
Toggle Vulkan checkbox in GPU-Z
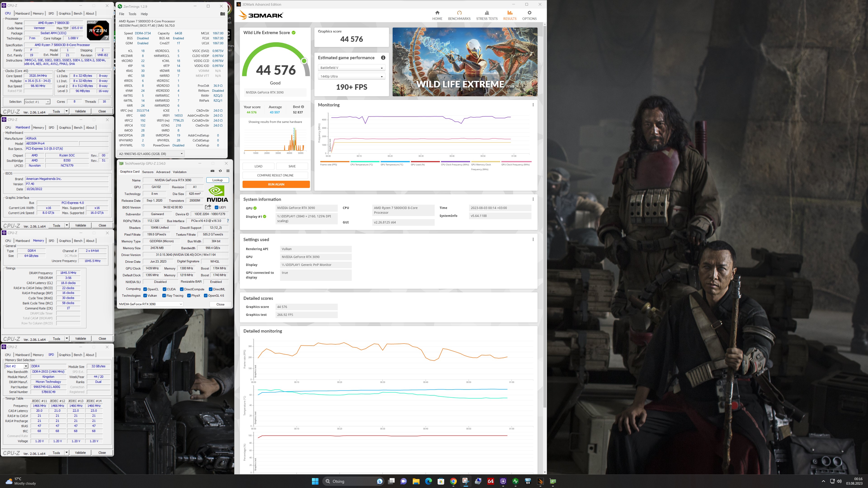[145, 296]
